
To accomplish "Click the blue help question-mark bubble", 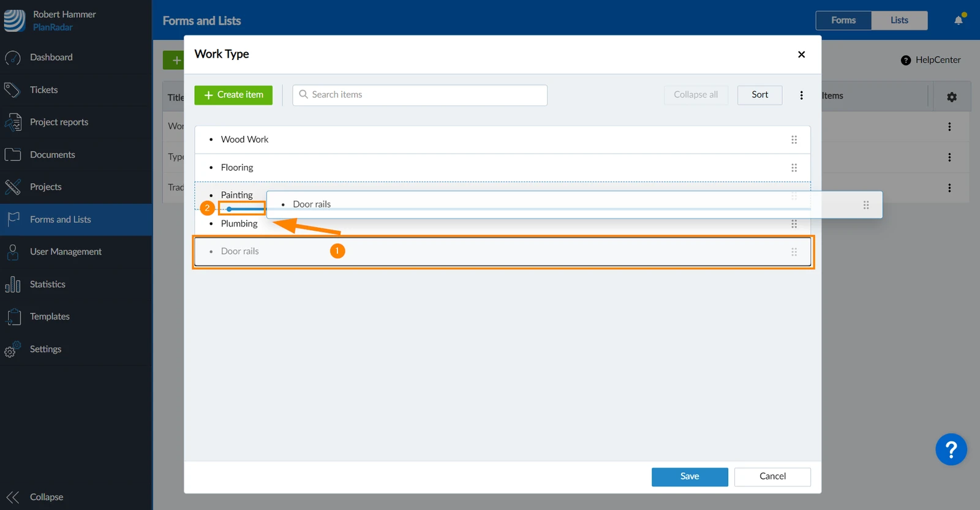I will pyautogui.click(x=951, y=450).
